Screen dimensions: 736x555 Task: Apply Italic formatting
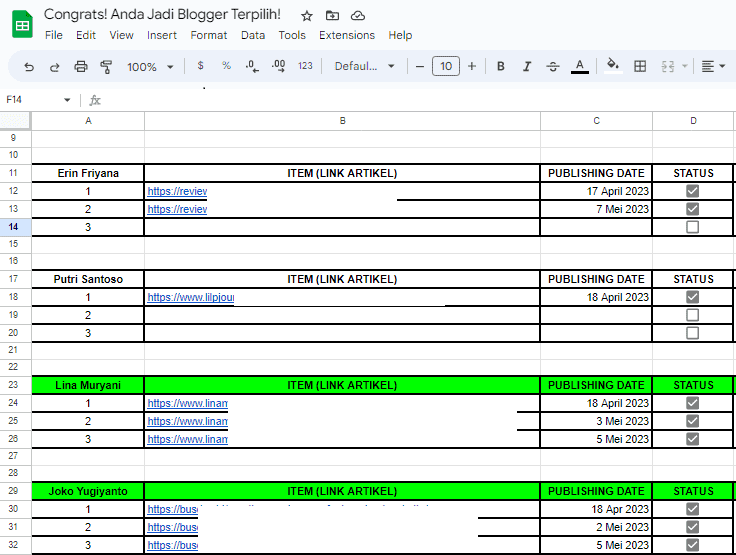526,67
